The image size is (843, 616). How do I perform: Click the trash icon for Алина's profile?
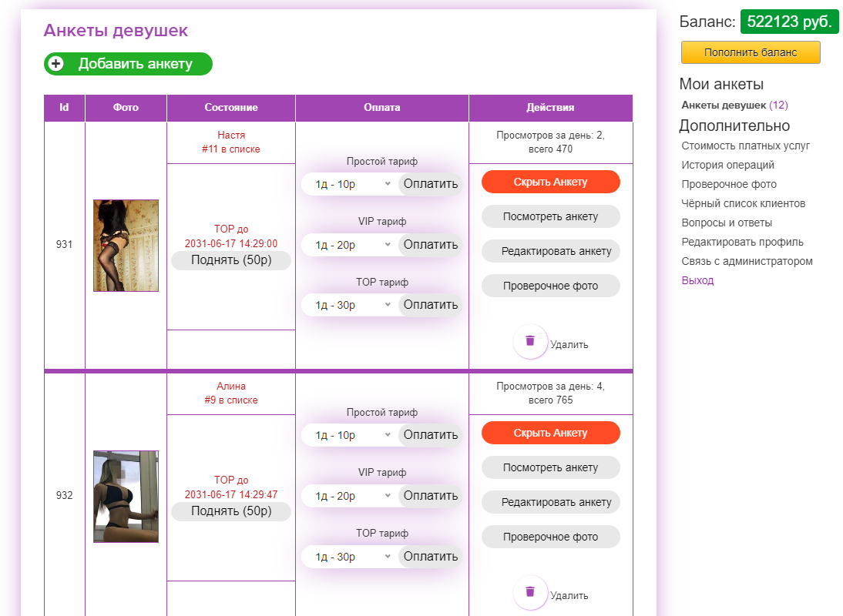(530, 592)
